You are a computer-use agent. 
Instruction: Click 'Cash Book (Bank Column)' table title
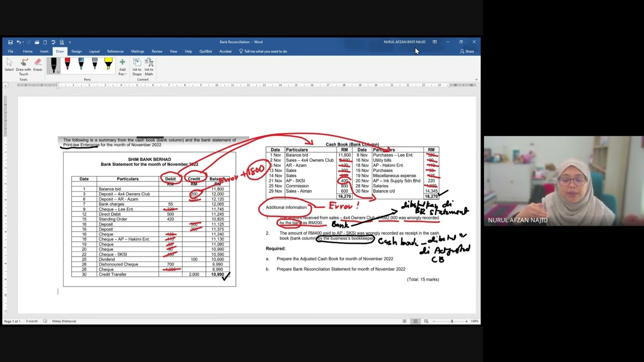pyautogui.click(x=352, y=145)
